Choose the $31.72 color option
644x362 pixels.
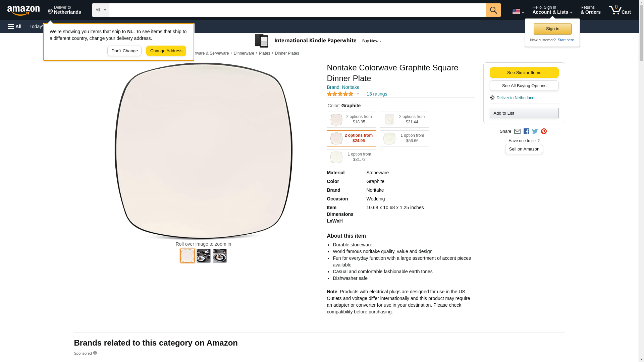point(351,157)
